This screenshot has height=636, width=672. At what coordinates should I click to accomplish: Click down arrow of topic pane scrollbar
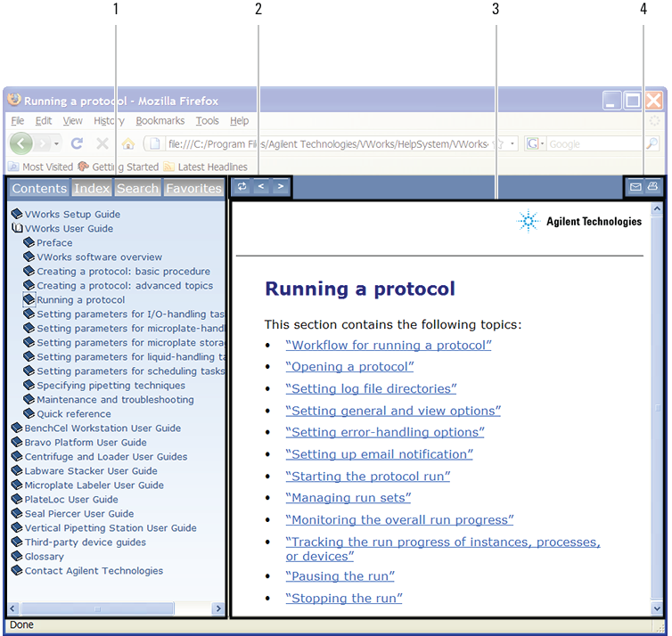click(657, 607)
